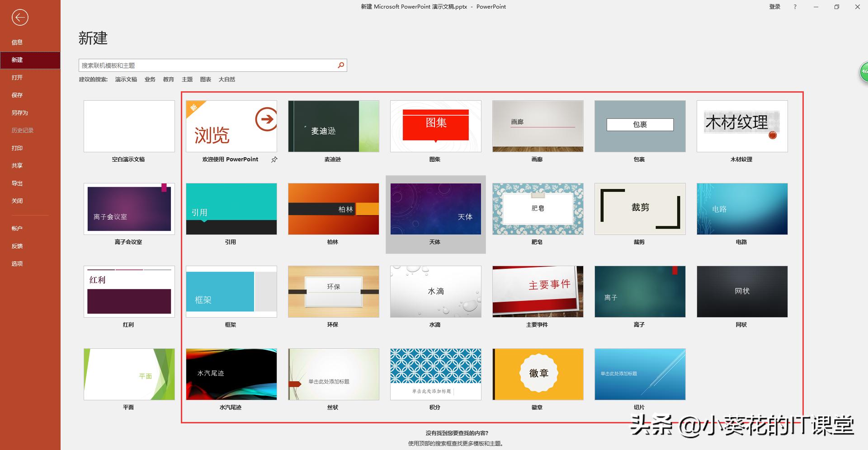Image resolution: width=868 pixels, height=450 pixels.
Task: Choose the 网状 theme thumbnail
Action: [742, 291]
